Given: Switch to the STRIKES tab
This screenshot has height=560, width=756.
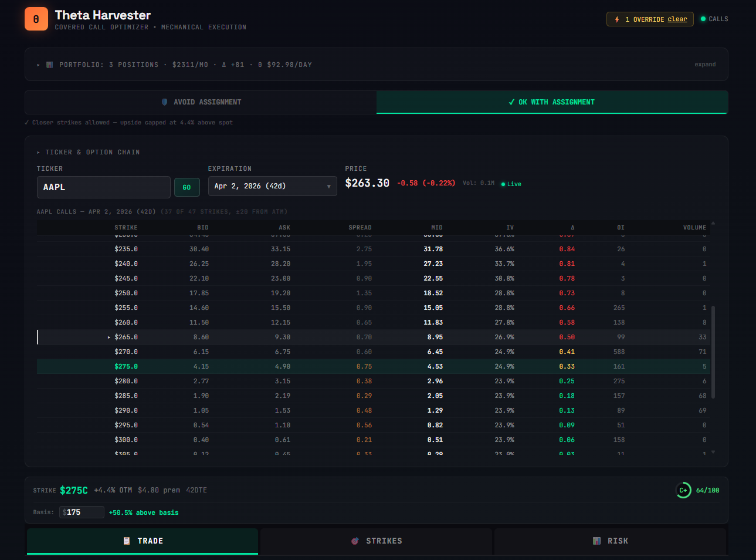Looking at the screenshot, I should coord(376,541).
